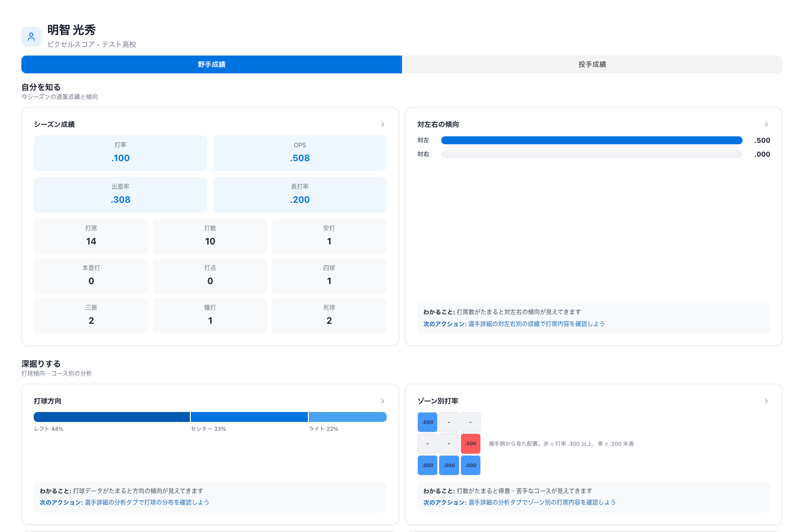Select the 打数 10 stat tile
The height and width of the screenshot is (532, 806).
coord(210,236)
